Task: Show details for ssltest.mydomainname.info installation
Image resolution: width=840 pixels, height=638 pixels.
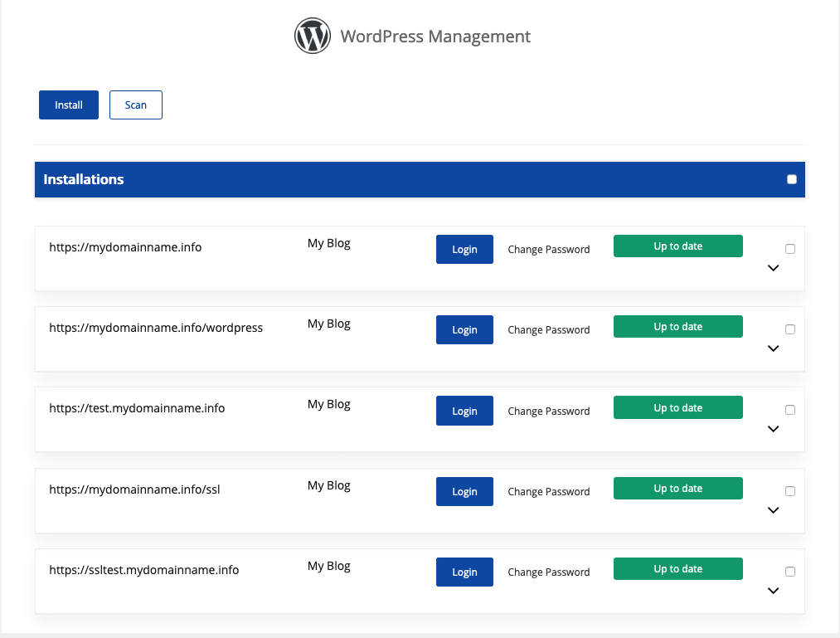Action: coord(773,591)
